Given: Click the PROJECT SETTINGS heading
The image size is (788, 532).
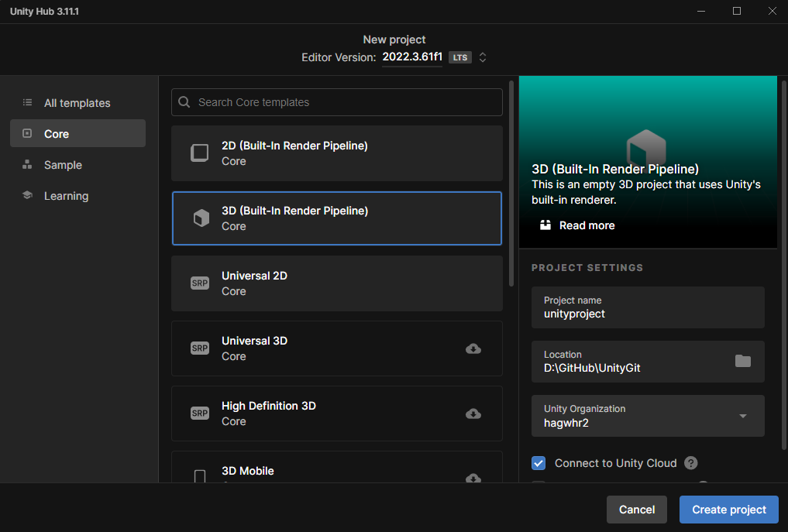Looking at the screenshot, I should click(x=587, y=268).
